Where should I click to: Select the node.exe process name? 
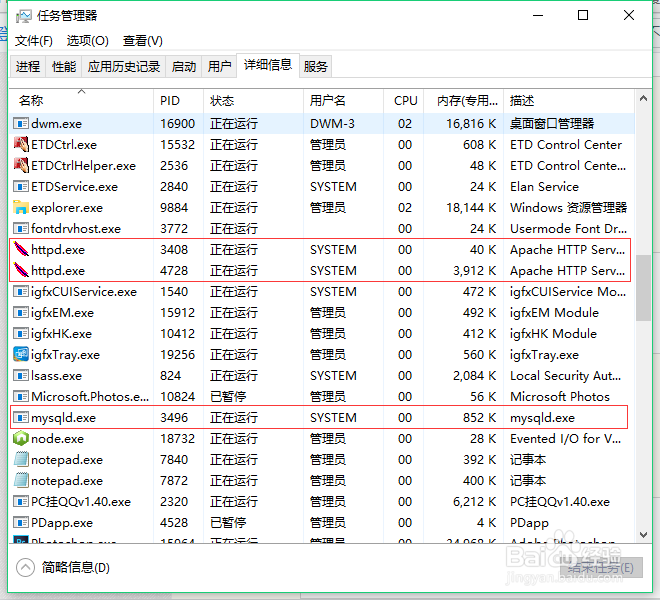(x=57, y=439)
